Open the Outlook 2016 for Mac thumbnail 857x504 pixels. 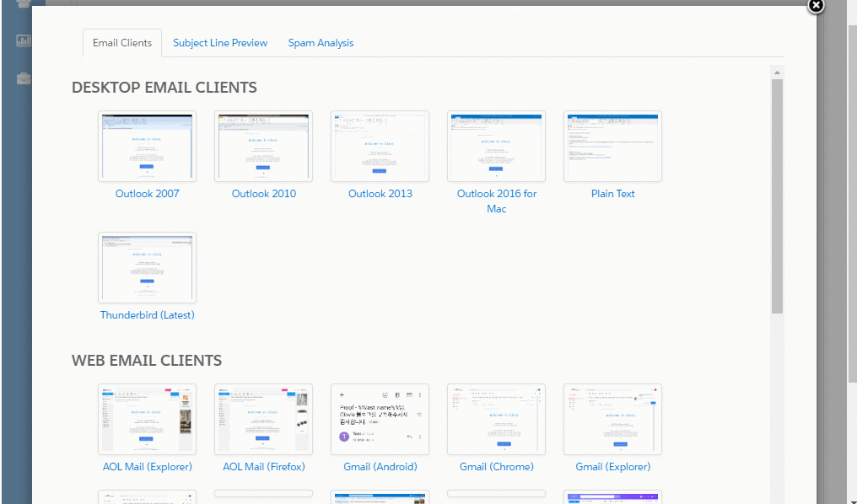pos(496,147)
